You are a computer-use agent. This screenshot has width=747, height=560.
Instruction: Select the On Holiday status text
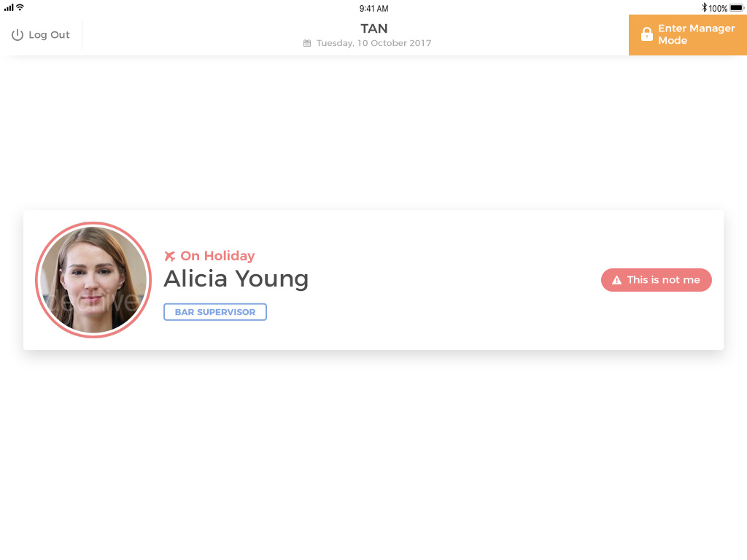[x=217, y=256]
